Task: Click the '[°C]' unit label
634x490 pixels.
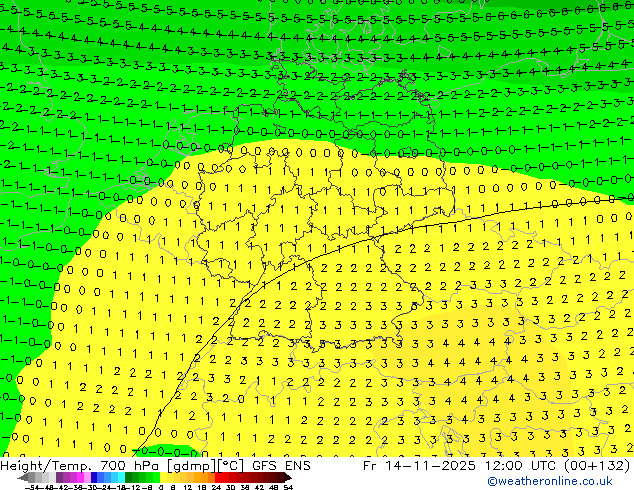Action: coord(229,466)
